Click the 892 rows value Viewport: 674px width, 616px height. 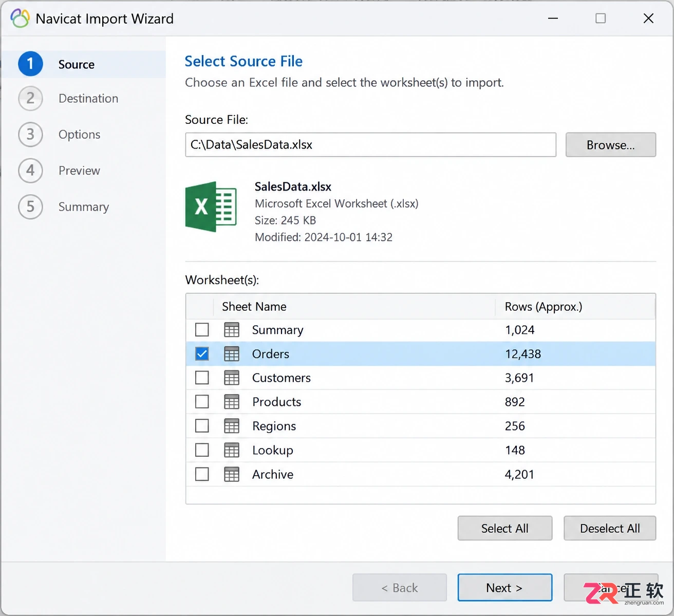515,402
